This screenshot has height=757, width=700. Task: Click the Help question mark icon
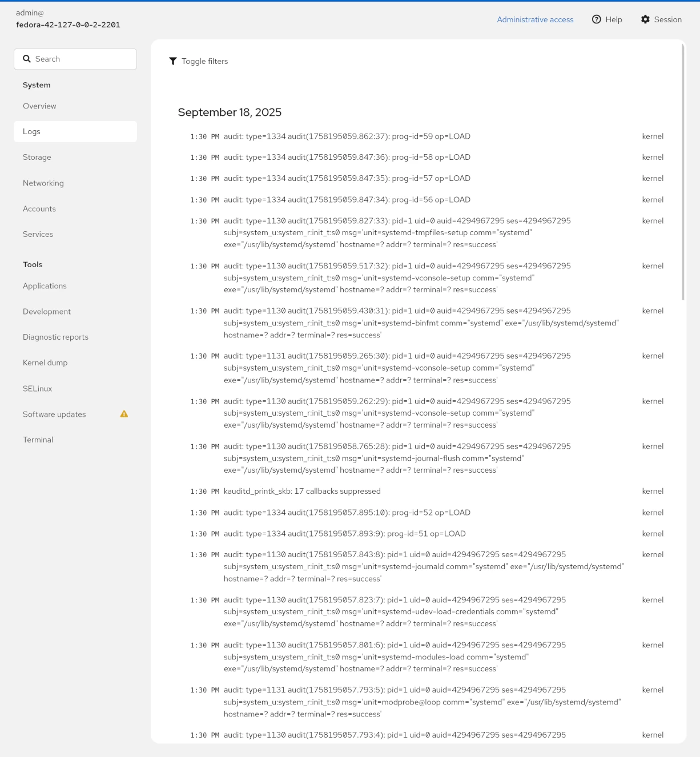[x=596, y=19]
